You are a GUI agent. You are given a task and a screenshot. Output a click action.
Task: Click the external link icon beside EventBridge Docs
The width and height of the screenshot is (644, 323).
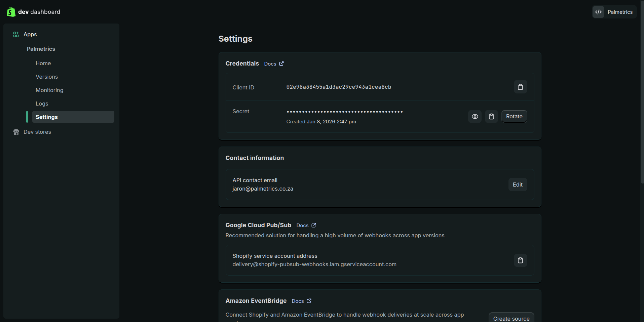(x=309, y=301)
